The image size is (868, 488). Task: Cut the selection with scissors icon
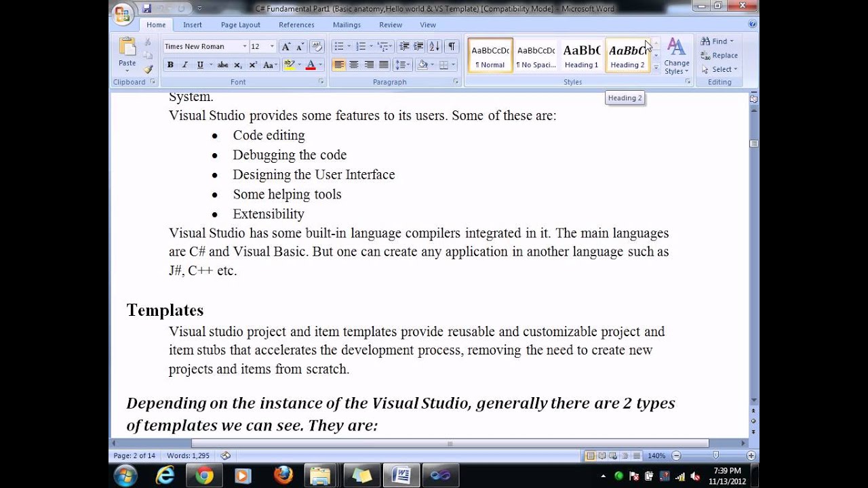[x=148, y=42]
